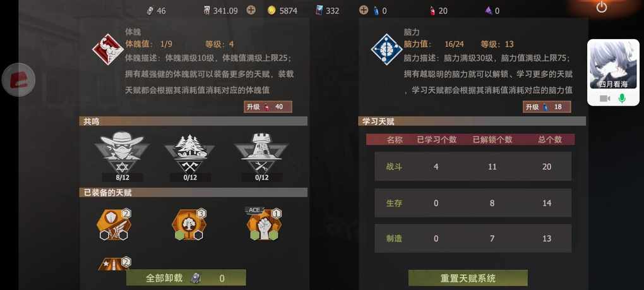
Task: Tap the bullet star equipped talent
Action: pyautogui.click(x=114, y=263)
